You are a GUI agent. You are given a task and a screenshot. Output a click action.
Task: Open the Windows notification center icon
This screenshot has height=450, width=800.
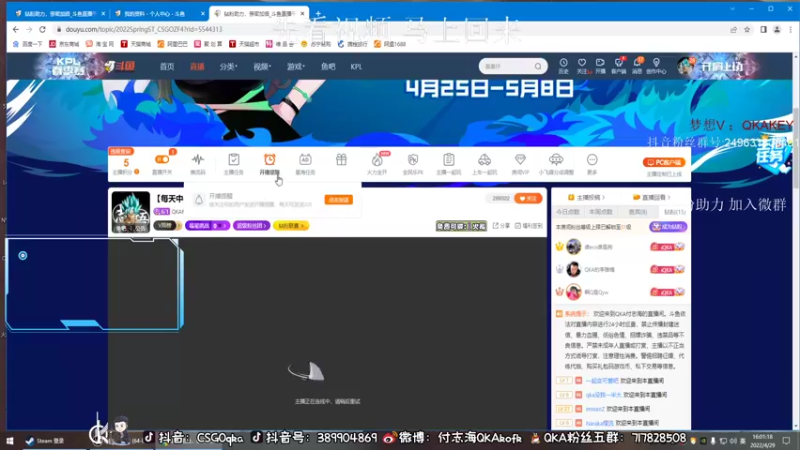pos(786,441)
